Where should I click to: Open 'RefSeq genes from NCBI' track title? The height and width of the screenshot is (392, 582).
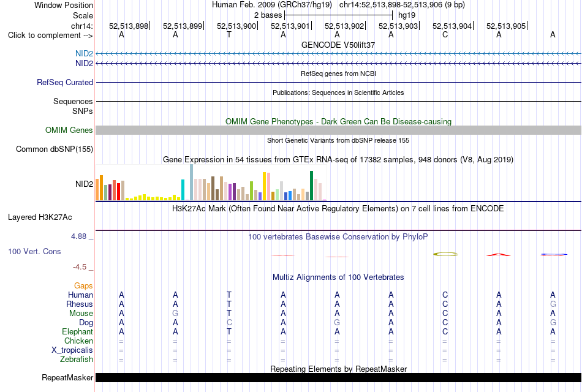point(338,73)
